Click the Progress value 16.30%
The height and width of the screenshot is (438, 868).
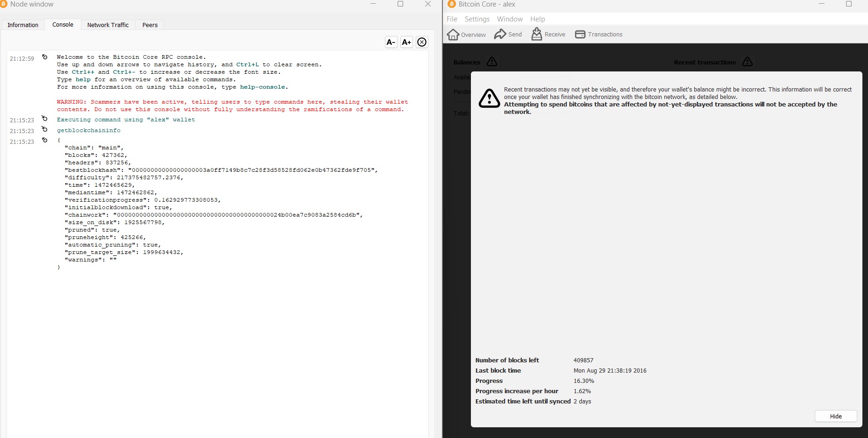[x=584, y=381]
